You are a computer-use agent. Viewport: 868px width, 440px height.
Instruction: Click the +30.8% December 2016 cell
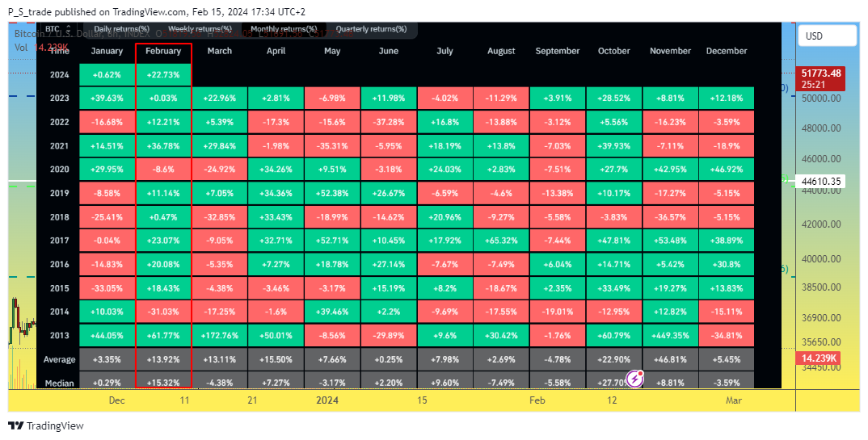[727, 265]
